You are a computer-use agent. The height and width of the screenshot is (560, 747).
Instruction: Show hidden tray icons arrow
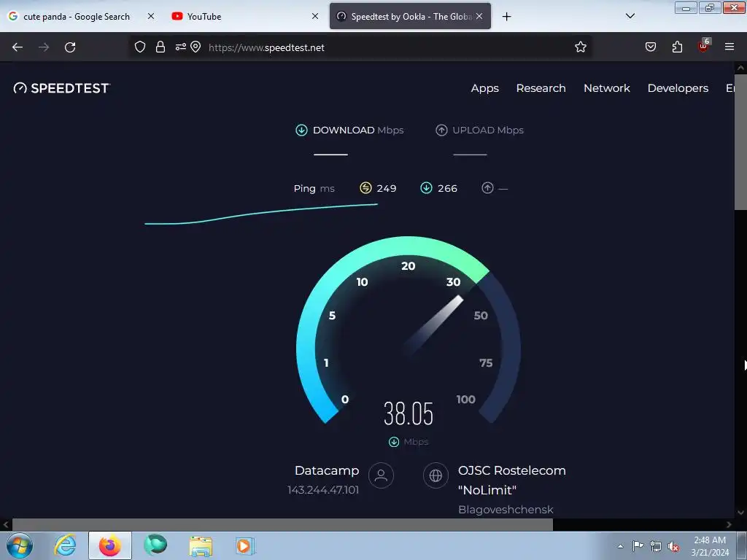pyautogui.click(x=620, y=546)
